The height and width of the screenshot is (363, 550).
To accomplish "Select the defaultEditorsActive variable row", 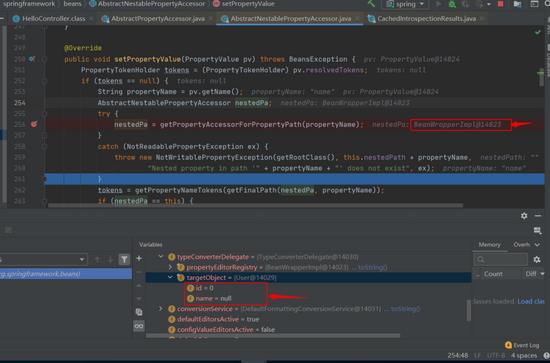I will coord(308,319).
